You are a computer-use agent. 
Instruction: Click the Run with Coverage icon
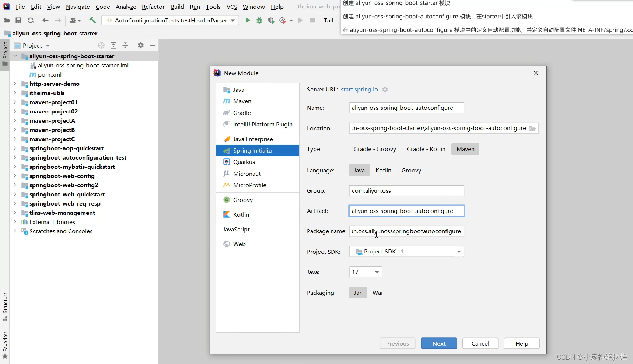point(271,20)
